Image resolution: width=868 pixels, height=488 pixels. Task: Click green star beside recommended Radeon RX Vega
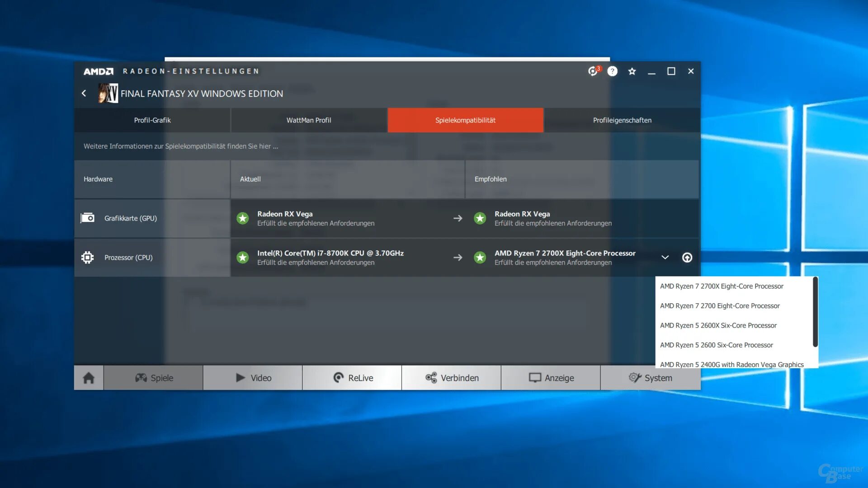(480, 218)
